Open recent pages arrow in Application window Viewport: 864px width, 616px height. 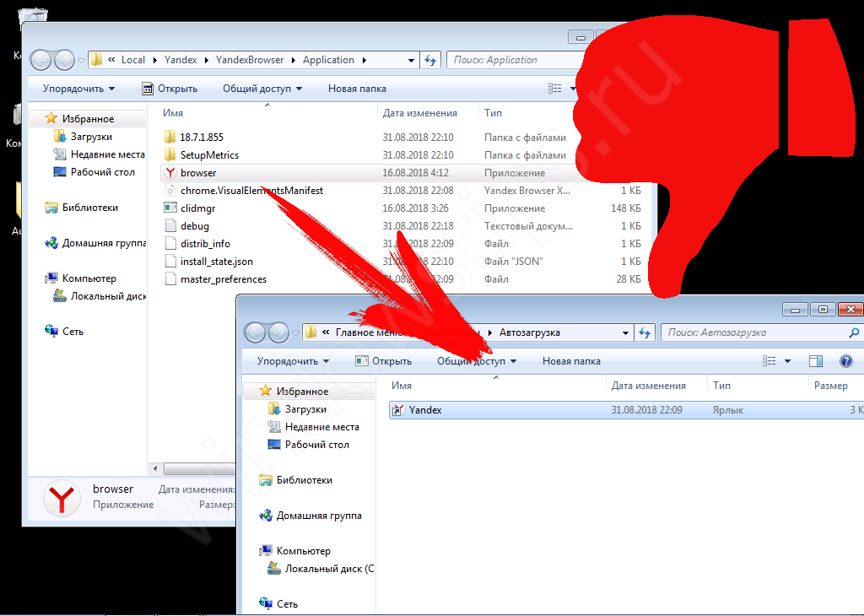tap(82, 61)
